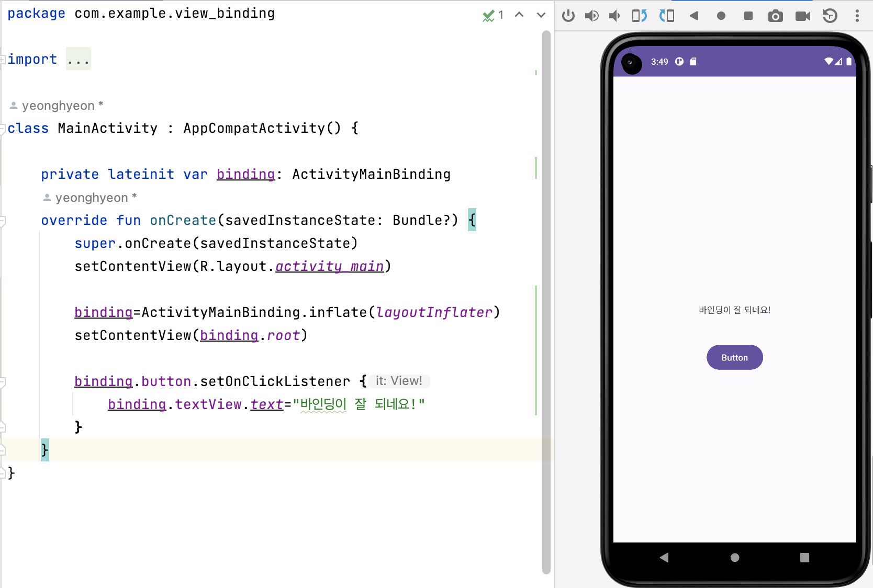The image size is (873, 588).
Task: Click the textView property in lambda
Action: [x=208, y=404]
